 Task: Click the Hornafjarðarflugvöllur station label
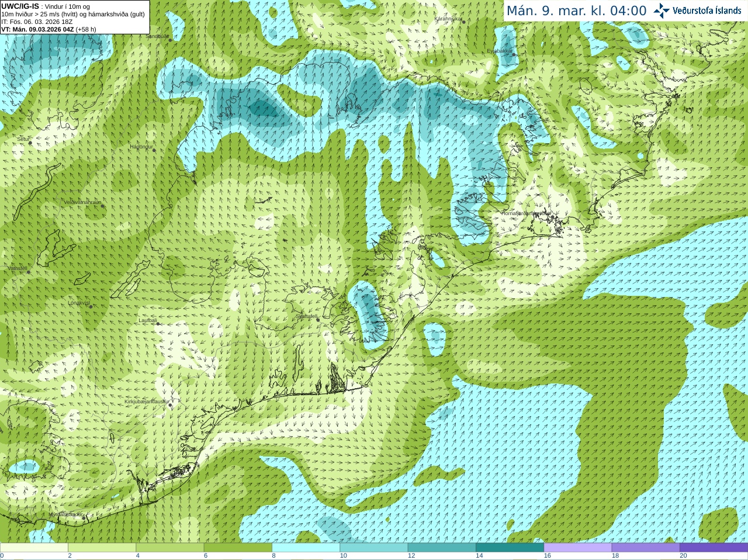tap(526, 213)
